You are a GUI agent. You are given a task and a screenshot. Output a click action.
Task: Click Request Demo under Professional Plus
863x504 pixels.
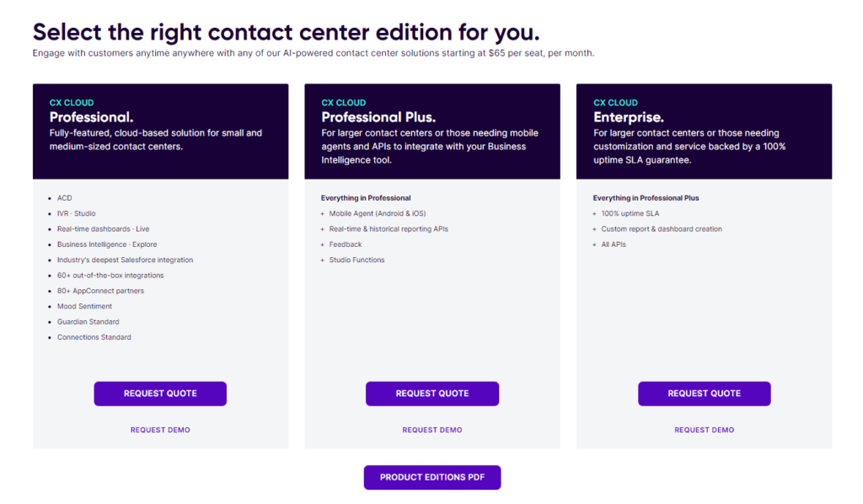(x=431, y=430)
